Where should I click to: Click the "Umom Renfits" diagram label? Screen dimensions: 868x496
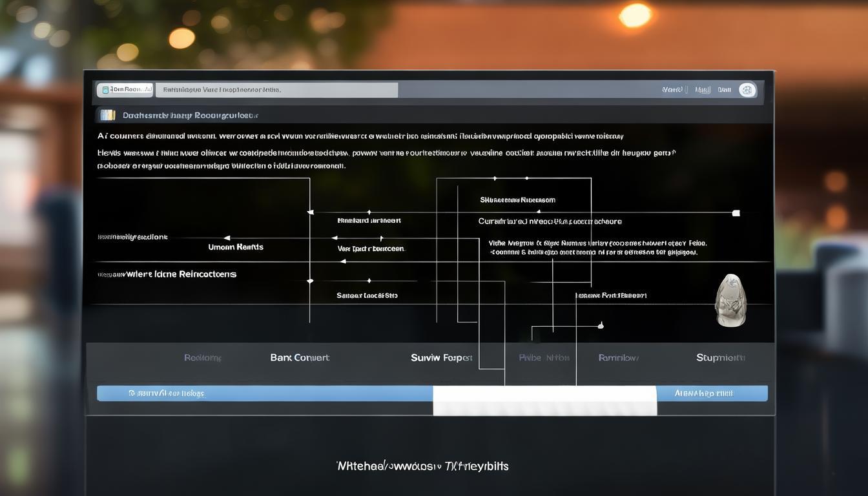(236, 247)
